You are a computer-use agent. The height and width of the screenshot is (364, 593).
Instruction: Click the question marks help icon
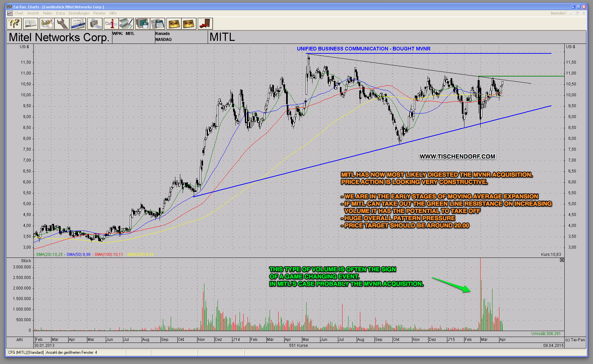click(14, 24)
